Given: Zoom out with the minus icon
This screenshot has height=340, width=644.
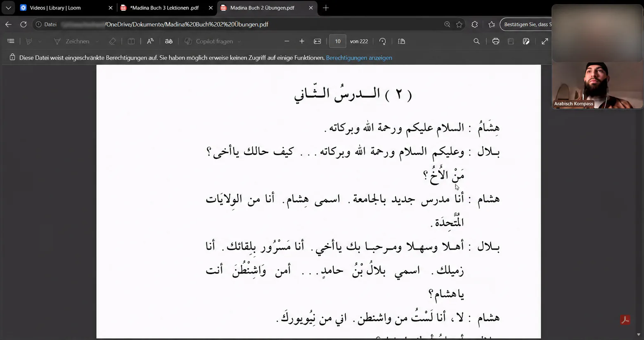Looking at the screenshot, I should click(287, 41).
